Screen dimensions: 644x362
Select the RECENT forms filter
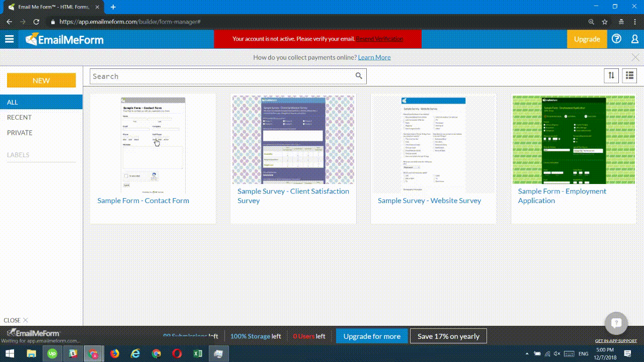tap(19, 117)
